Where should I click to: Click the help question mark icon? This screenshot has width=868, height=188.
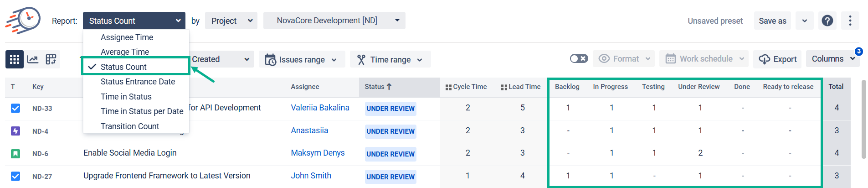[827, 21]
